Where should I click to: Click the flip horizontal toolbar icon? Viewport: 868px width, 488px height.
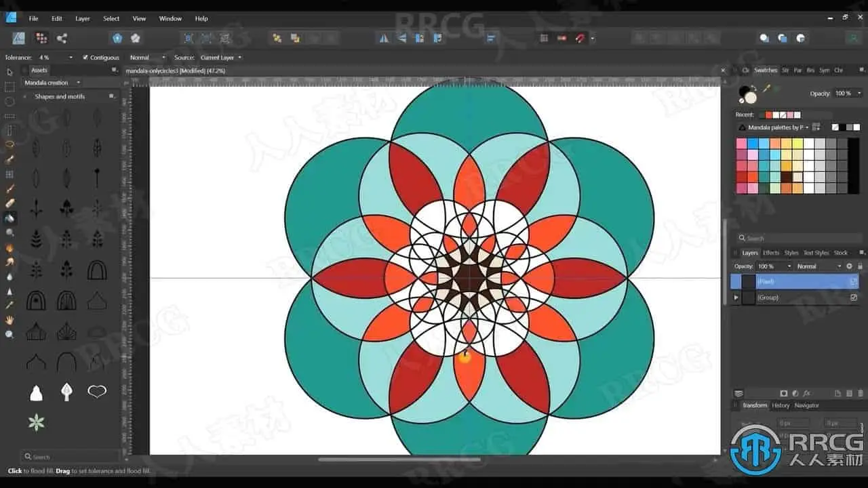tap(384, 38)
